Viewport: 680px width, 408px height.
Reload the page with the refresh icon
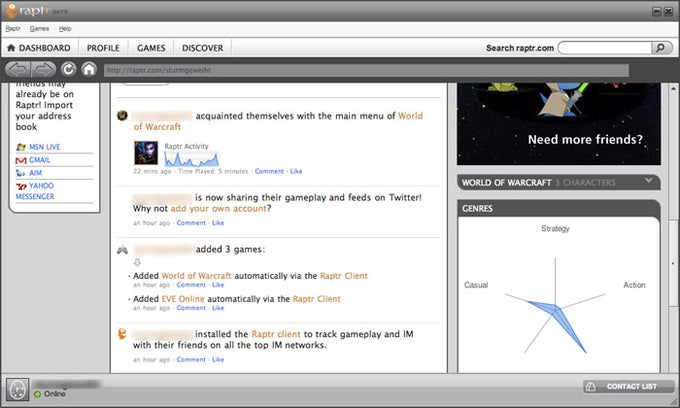[69, 69]
